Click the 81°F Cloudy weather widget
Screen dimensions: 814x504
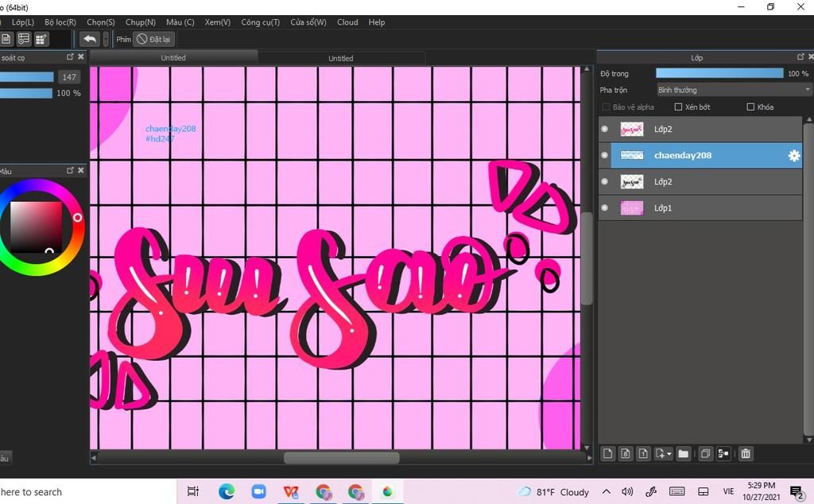[x=553, y=491]
